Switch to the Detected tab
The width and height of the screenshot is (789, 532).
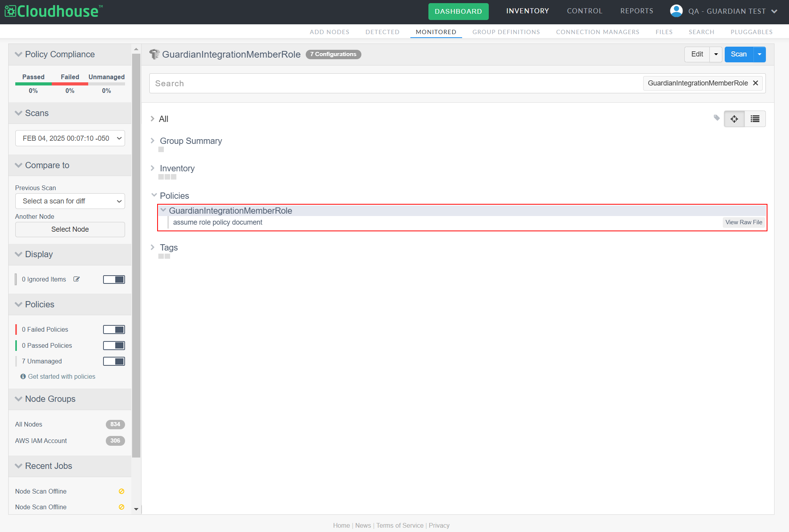[x=382, y=32]
